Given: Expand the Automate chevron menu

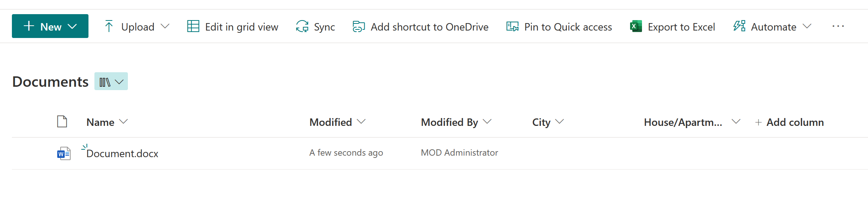Looking at the screenshot, I should click(x=807, y=26).
